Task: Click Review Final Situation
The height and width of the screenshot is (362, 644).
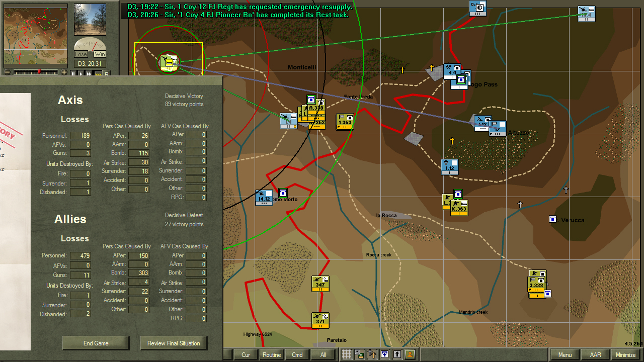Action: [x=174, y=343]
